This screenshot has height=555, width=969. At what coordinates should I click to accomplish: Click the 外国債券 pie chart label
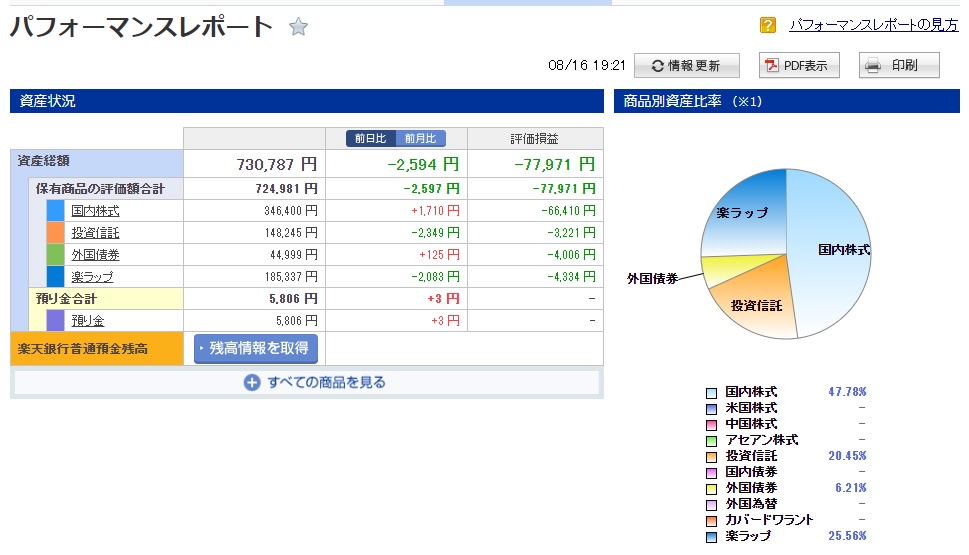click(x=653, y=279)
